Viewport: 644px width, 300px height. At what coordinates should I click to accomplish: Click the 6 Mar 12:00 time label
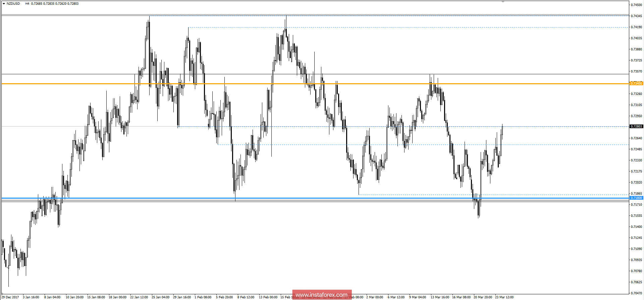click(x=396, y=297)
